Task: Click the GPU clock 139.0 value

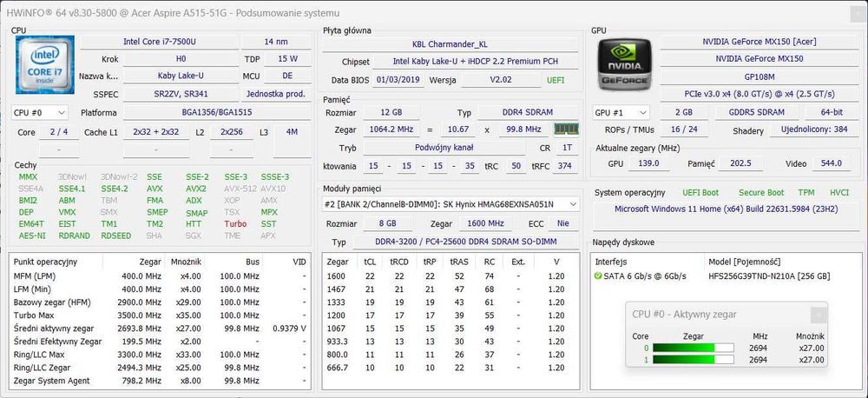Action: (648, 163)
